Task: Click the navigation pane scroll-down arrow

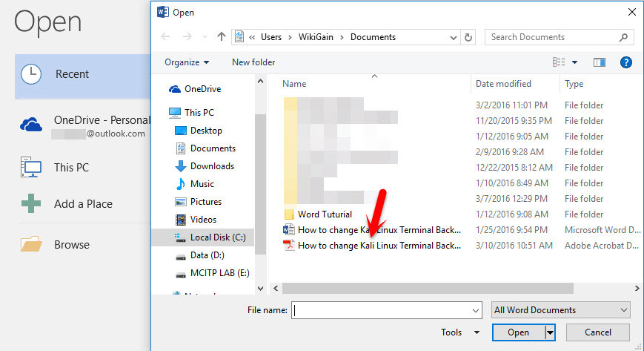Action: (260, 289)
